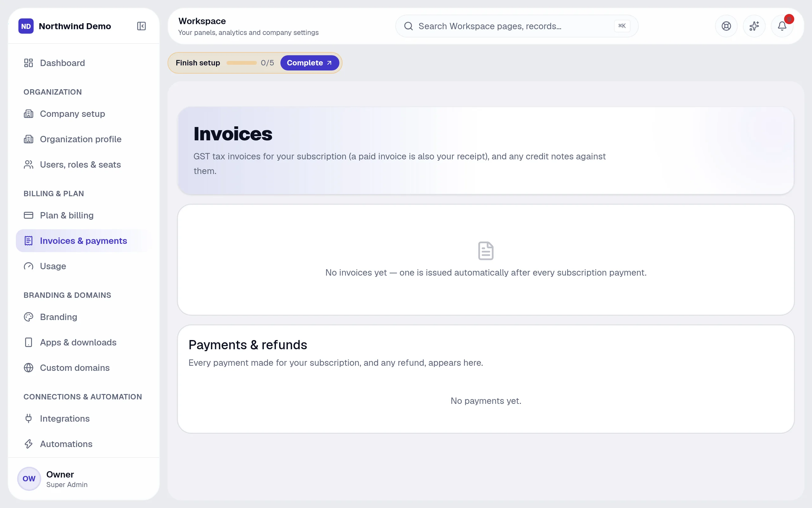Click the Usage gauge icon

click(29, 266)
